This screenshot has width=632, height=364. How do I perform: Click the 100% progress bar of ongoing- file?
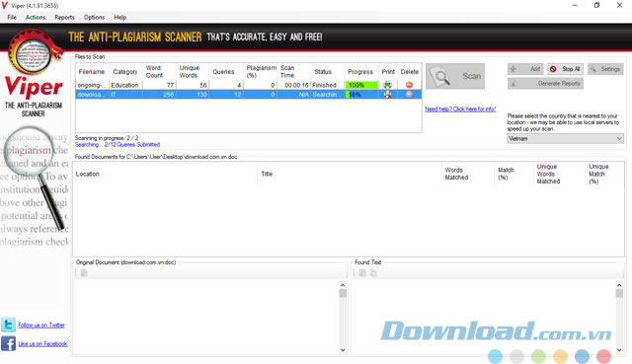coord(361,85)
